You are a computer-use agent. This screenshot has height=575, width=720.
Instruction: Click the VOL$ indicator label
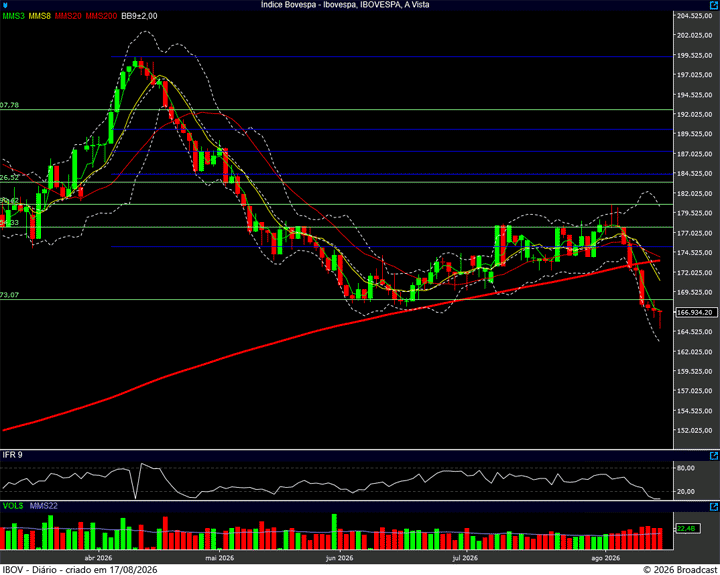coord(13,506)
